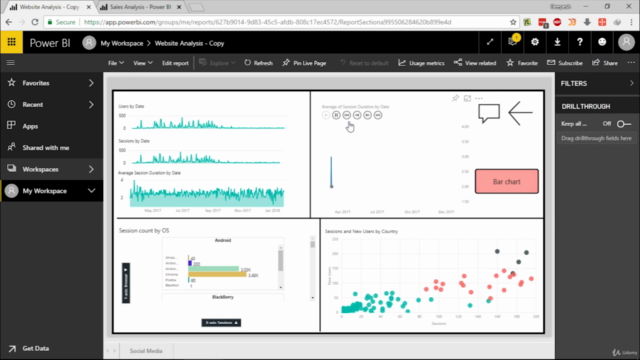Click the back arrow shape on report

[x=520, y=113]
